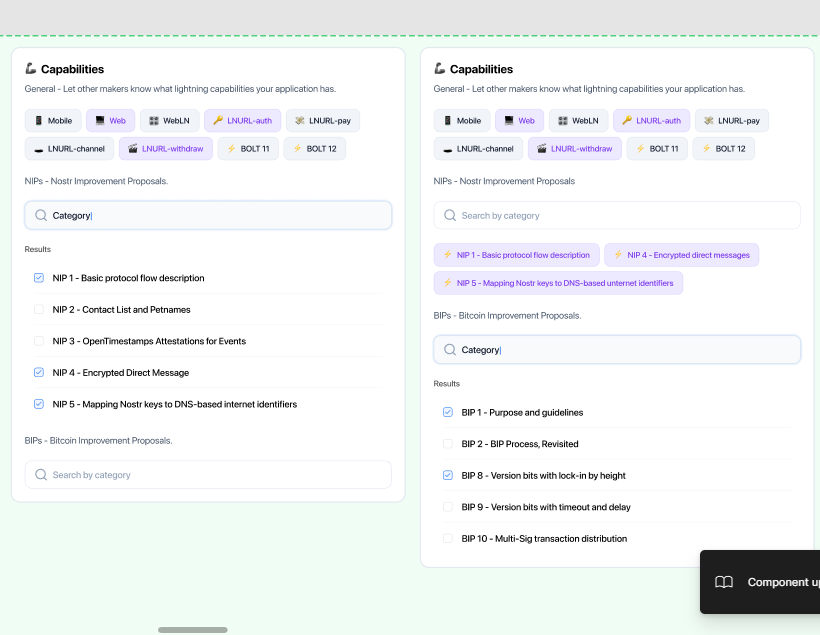Click 'BIP 9 - Version bits with timeout and delay' label
This screenshot has width=820, height=635.
(x=546, y=507)
